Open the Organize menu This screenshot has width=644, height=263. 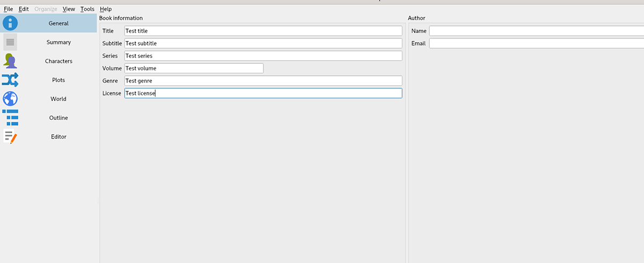coord(46,9)
